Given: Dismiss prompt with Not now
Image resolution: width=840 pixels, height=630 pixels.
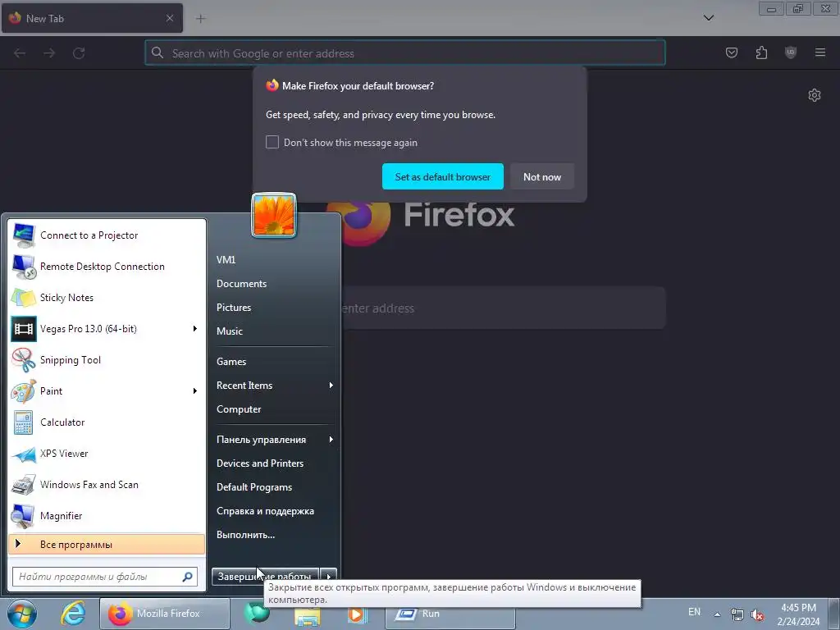Looking at the screenshot, I should click(x=542, y=177).
